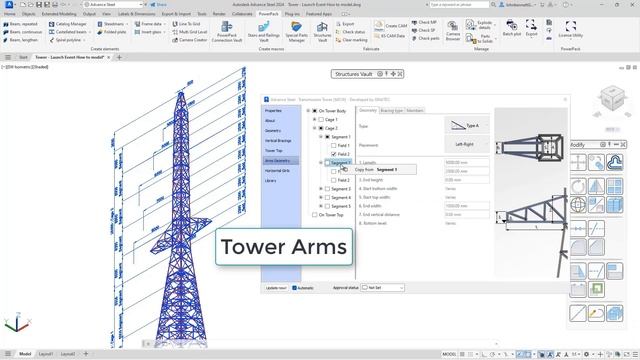The image size is (640, 360).
Task: Click Check status in Fabricate group
Action: click(351, 32)
